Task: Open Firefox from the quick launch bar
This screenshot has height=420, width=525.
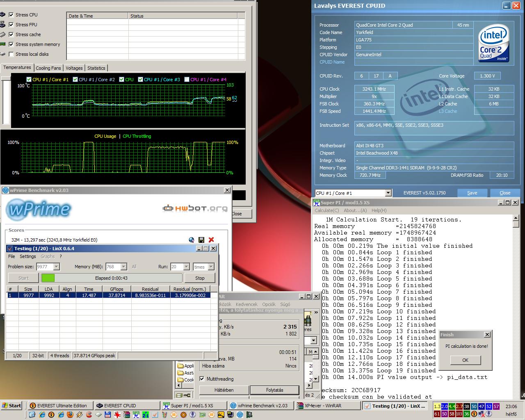Action: 70,415
